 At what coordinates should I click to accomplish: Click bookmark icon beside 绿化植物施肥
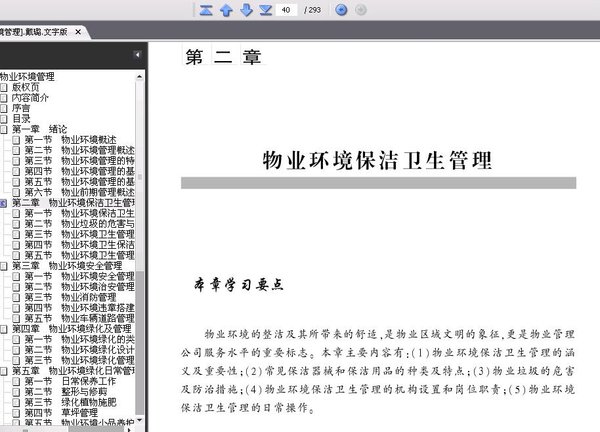click(x=16, y=403)
